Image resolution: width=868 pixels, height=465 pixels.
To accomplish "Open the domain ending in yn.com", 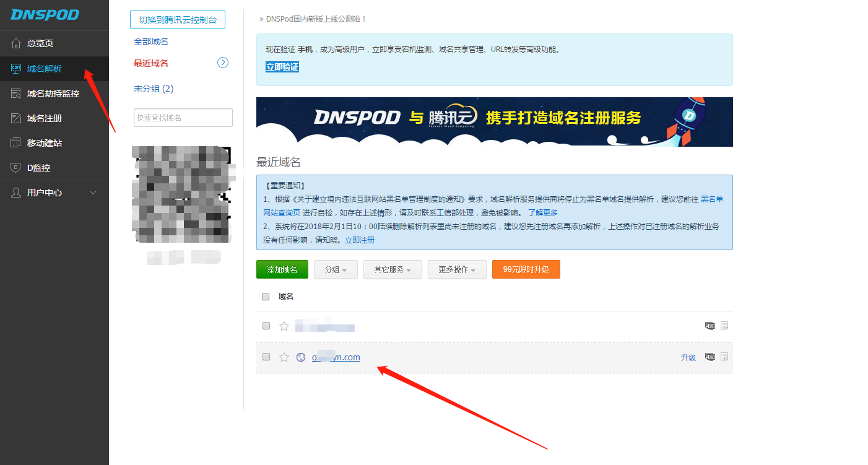I will tap(336, 357).
